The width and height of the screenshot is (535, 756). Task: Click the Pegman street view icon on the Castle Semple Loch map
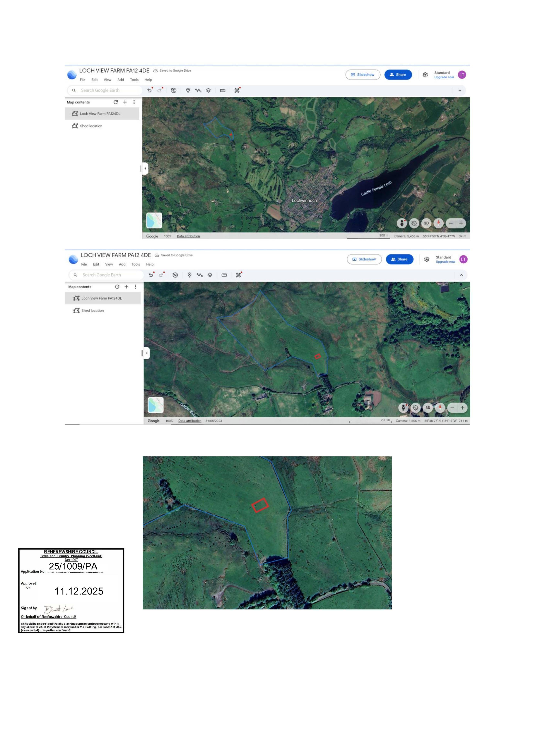402,223
